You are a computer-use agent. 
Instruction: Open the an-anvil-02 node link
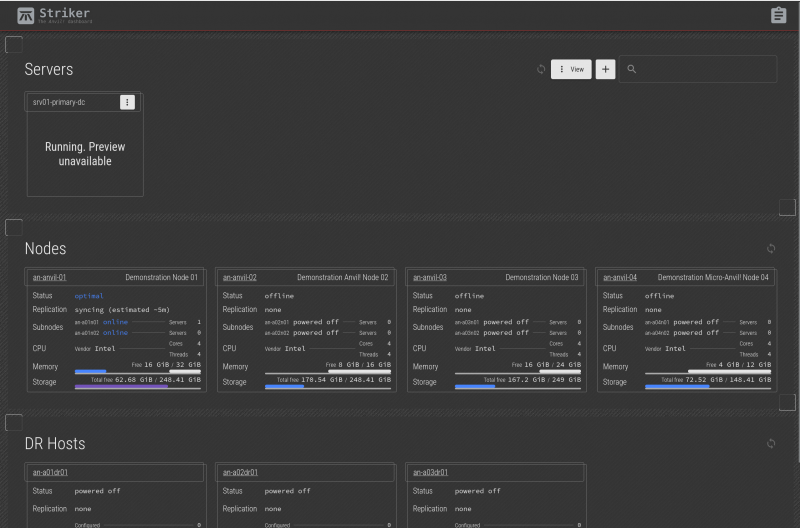pyautogui.click(x=239, y=278)
